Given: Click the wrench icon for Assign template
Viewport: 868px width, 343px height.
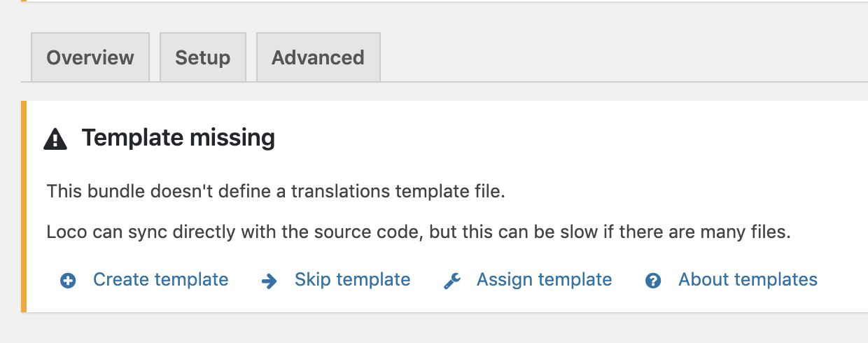Looking at the screenshot, I should click(x=452, y=281).
